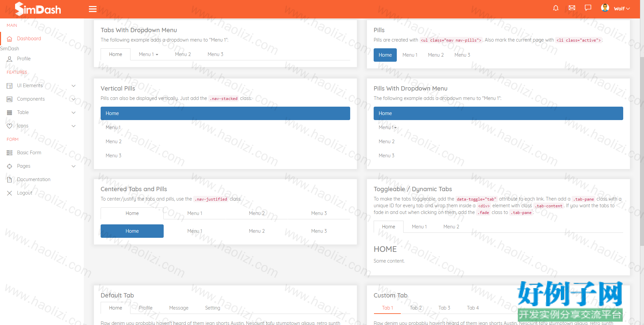This screenshot has width=644, height=325.
Task: Expand the Components chevron
Action: coord(74,99)
